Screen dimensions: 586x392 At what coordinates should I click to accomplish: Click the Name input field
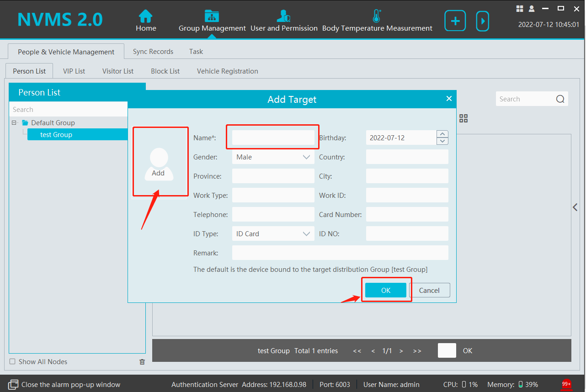click(273, 138)
